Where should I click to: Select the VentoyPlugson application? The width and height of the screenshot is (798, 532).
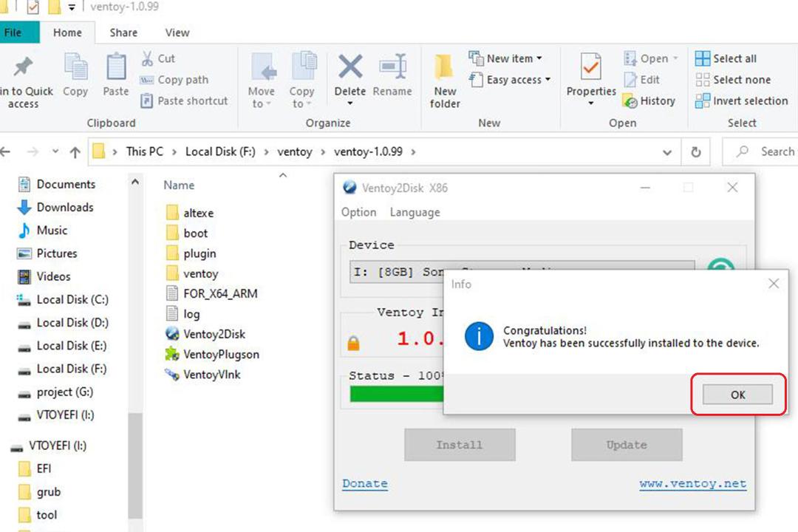click(x=212, y=355)
